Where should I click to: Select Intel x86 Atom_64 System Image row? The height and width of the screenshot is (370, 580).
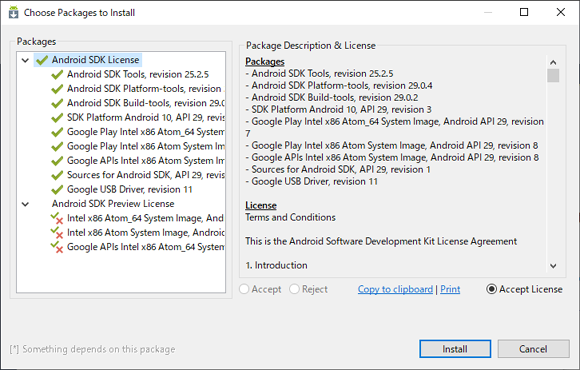tap(145, 218)
